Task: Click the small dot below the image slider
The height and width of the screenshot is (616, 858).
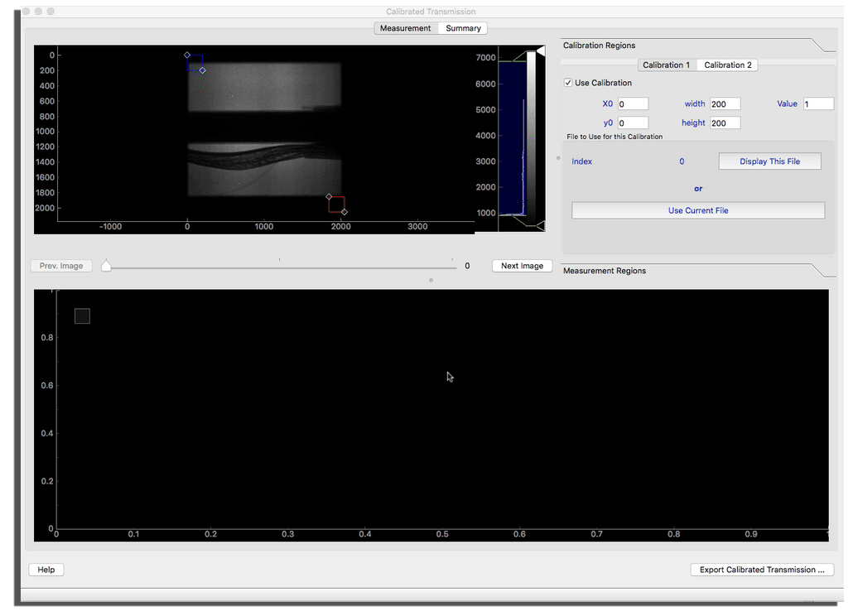Action: 431,280
